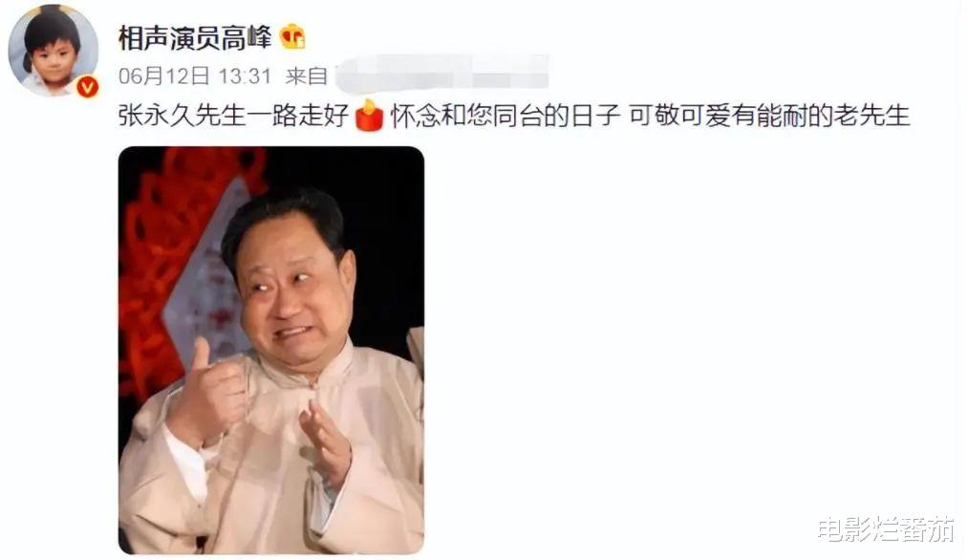Image resolution: width=968 pixels, height=560 pixels.
Task: Click the 13:31 post time
Action: click(x=245, y=76)
